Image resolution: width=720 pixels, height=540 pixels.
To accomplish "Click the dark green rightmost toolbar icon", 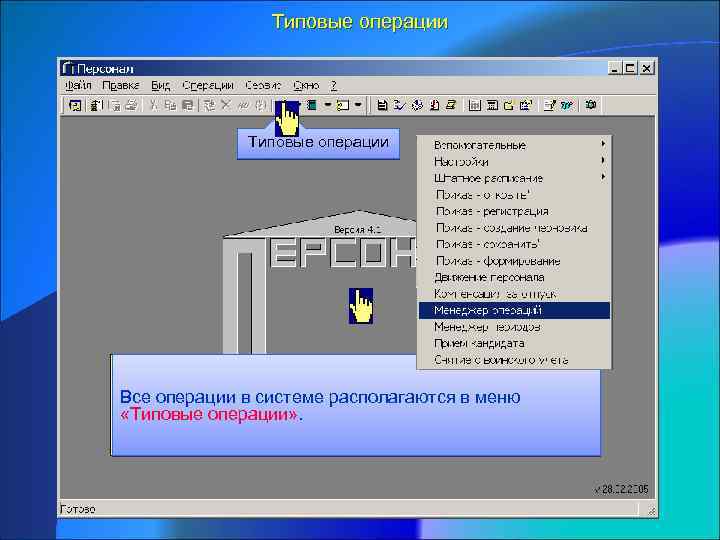I will pyautogui.click(x=591, y=105).
